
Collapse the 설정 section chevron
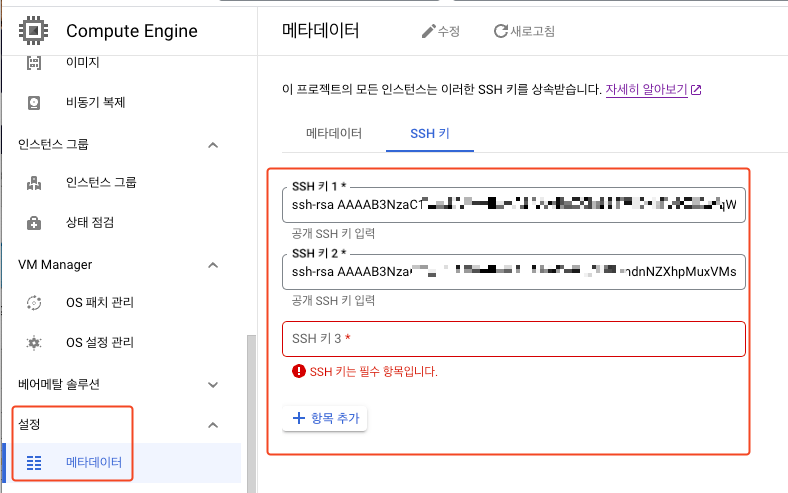[x=213, y=425]
